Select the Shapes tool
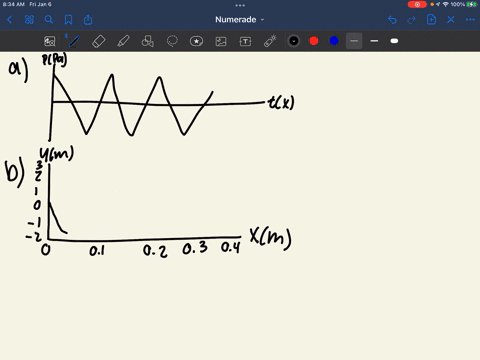 click(x=148, y=41)
